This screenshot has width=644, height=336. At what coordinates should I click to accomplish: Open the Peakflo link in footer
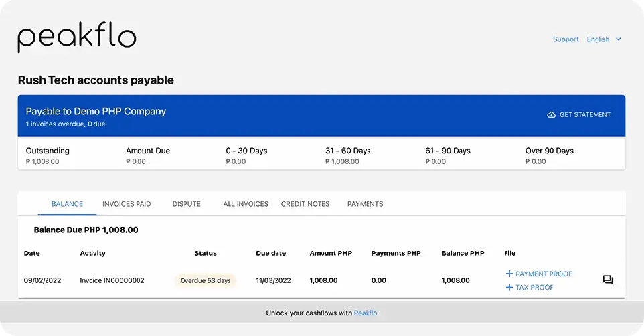[366, 313]
